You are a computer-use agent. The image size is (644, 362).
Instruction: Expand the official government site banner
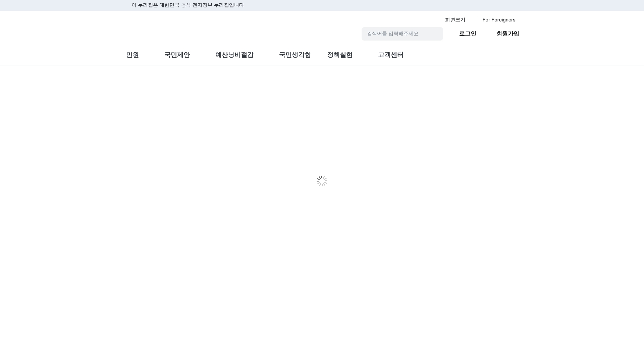point(188,5)
